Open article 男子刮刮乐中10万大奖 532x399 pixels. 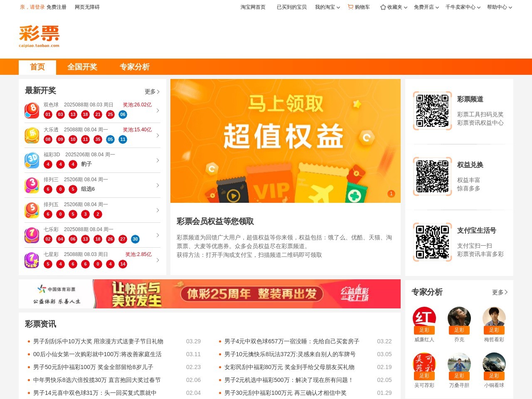click(x=98, y=341)
